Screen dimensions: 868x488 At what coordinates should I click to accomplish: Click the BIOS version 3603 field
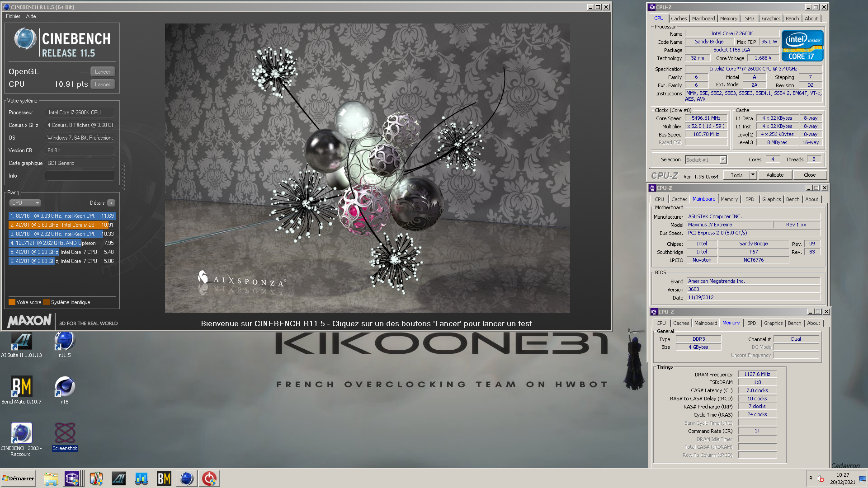753,290
